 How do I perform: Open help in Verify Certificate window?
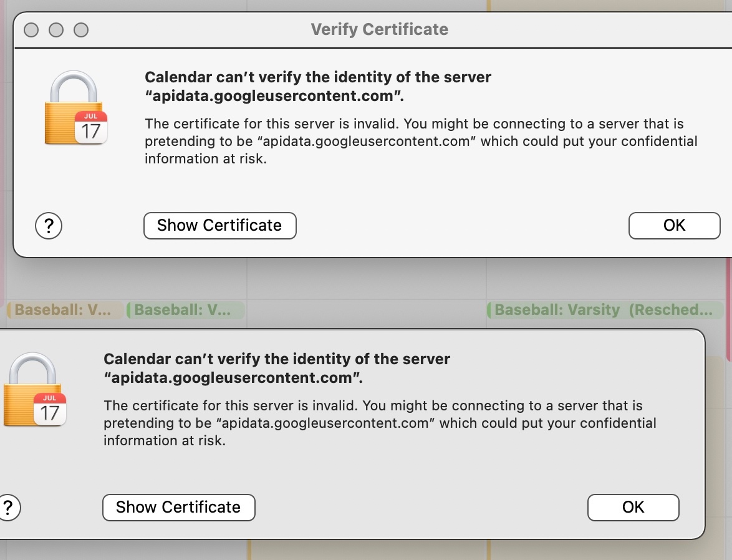(49, 226)
